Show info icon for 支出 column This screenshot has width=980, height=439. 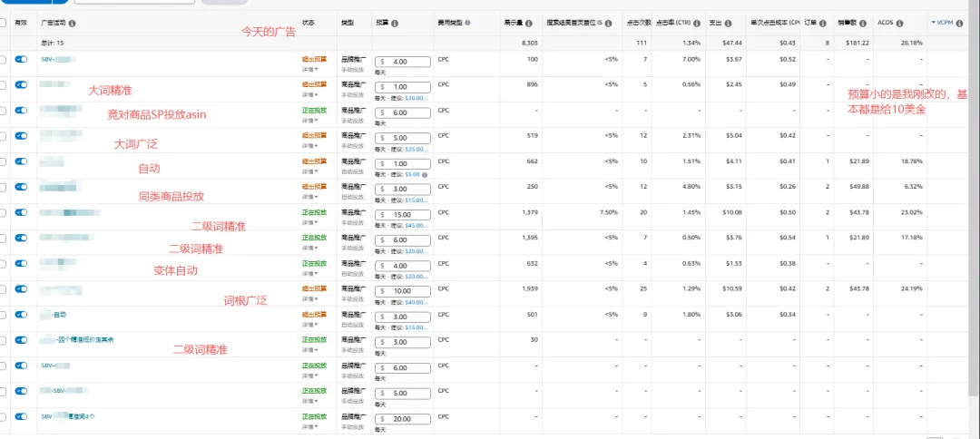pos(728,24)
